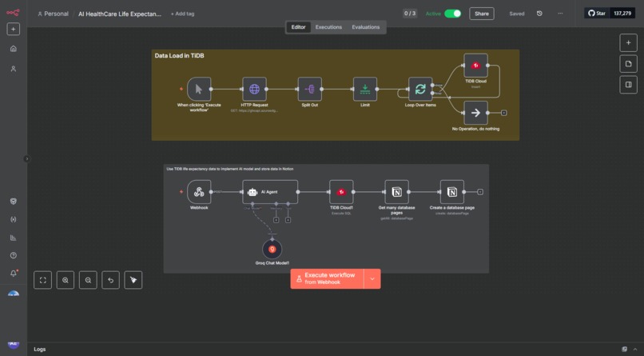Create new item with sidebar plus button

click(x=13, y=29)
